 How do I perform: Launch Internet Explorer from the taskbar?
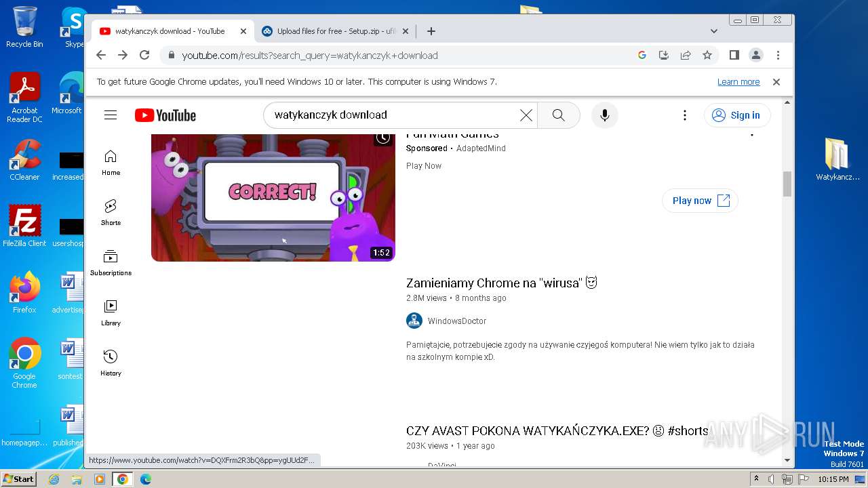54,479
